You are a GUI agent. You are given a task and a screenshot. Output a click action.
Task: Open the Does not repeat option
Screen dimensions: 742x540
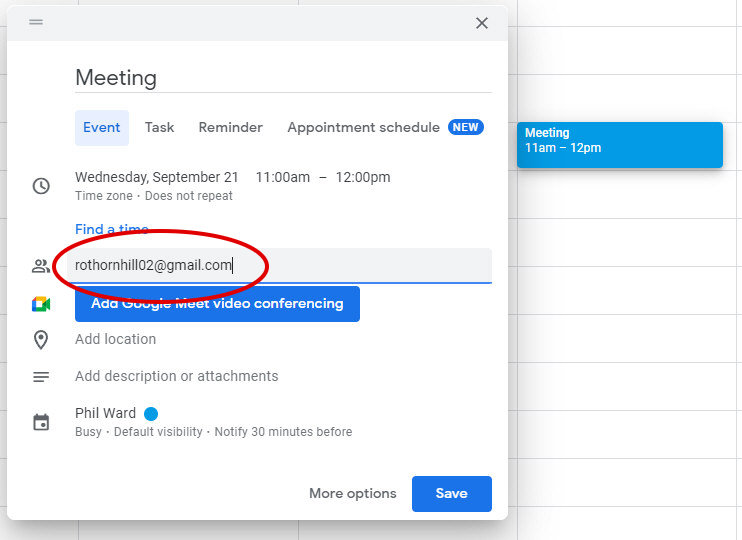[x=189, y=196]
